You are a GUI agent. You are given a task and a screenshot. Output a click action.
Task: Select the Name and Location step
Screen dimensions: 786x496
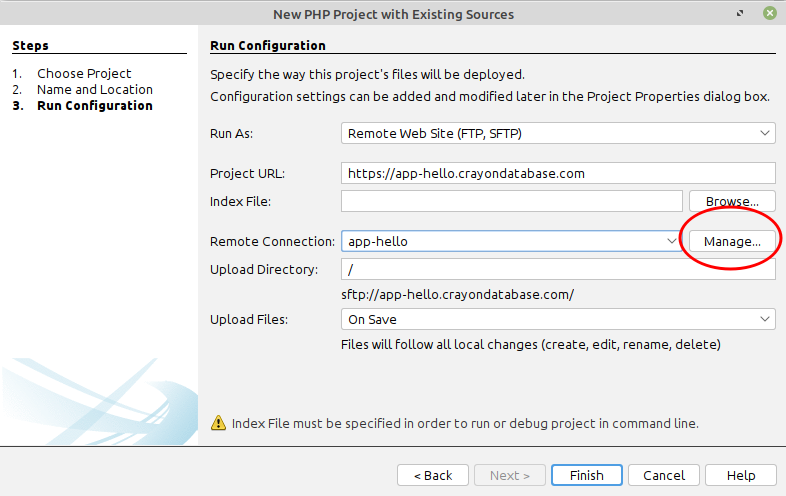(95, 89)
